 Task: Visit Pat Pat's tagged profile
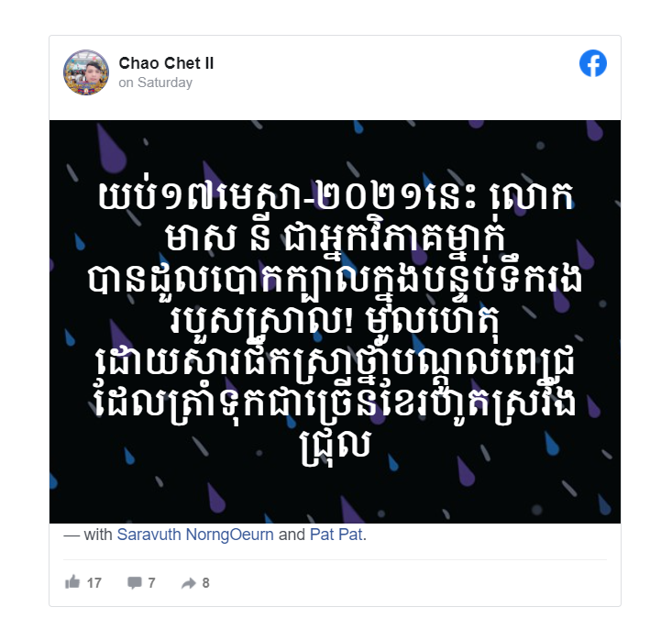pos(336,535)
